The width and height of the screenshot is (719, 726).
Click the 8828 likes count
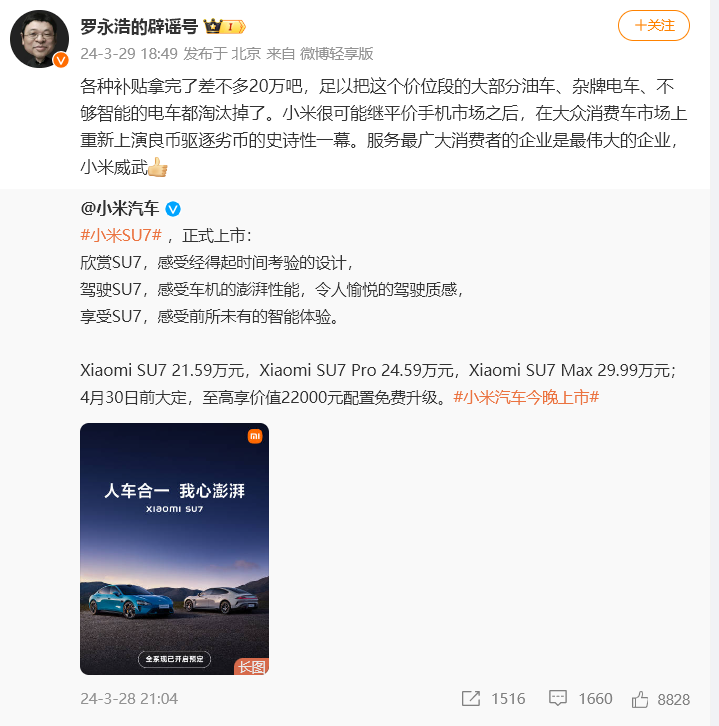(x=674, y=700)
